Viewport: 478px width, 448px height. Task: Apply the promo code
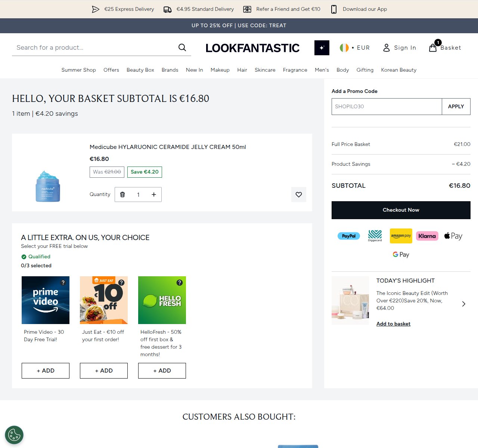pos(456,106)
